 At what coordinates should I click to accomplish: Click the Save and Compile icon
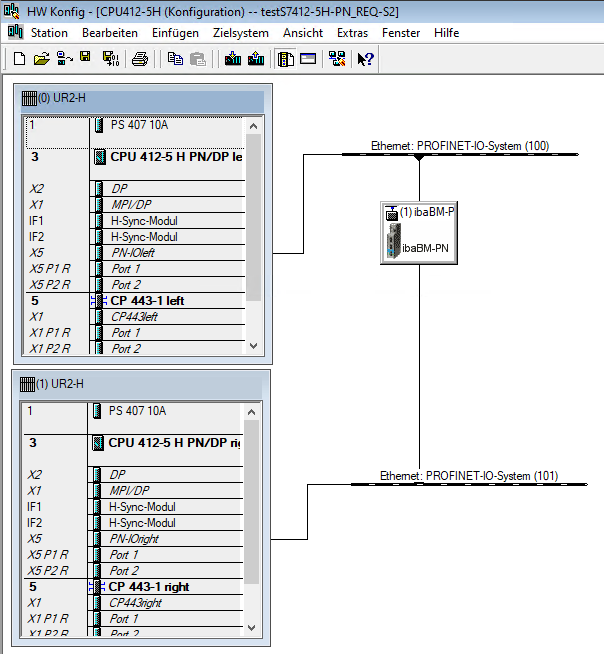point(110,59)
